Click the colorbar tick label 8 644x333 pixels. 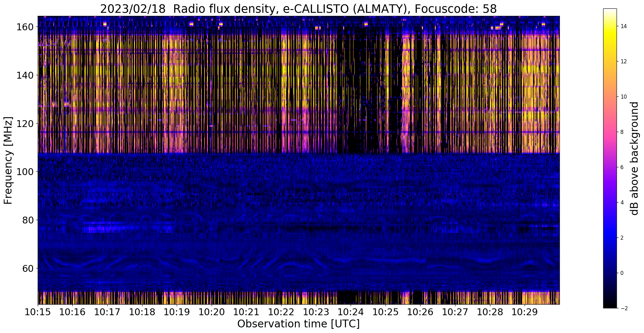coord(622,132)
